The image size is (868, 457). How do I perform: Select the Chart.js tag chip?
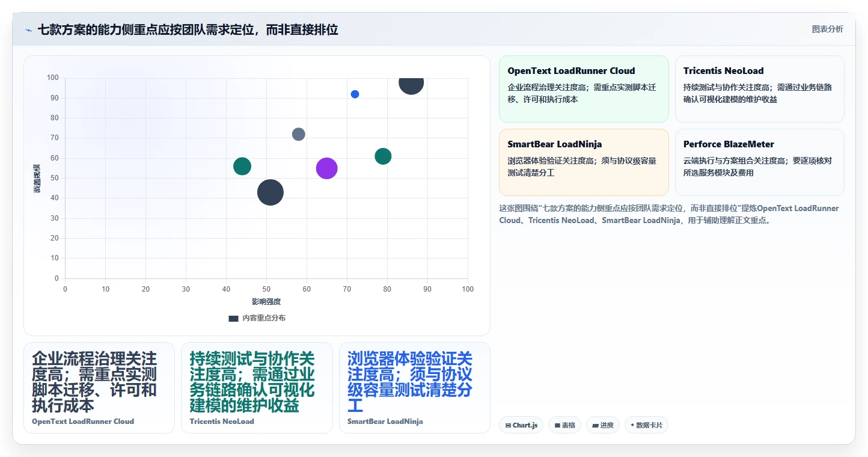pyautogui.click(x=521, y=425)
